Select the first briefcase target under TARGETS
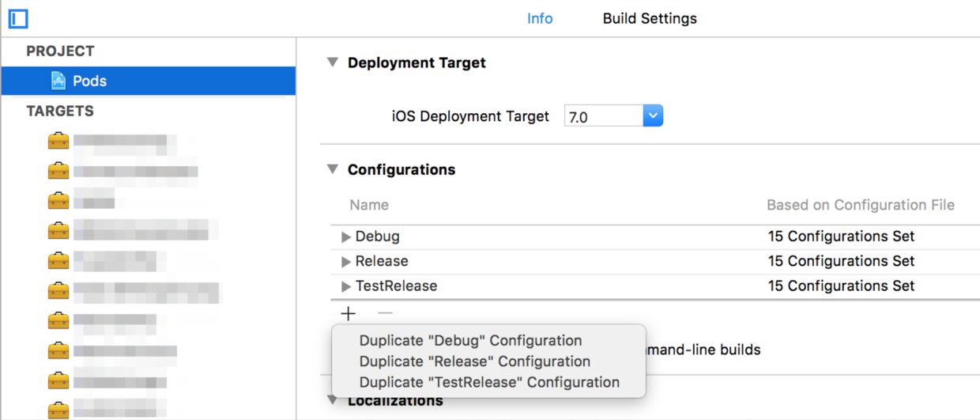This screenshot has height=420, width=980. [x=58, y=142]
